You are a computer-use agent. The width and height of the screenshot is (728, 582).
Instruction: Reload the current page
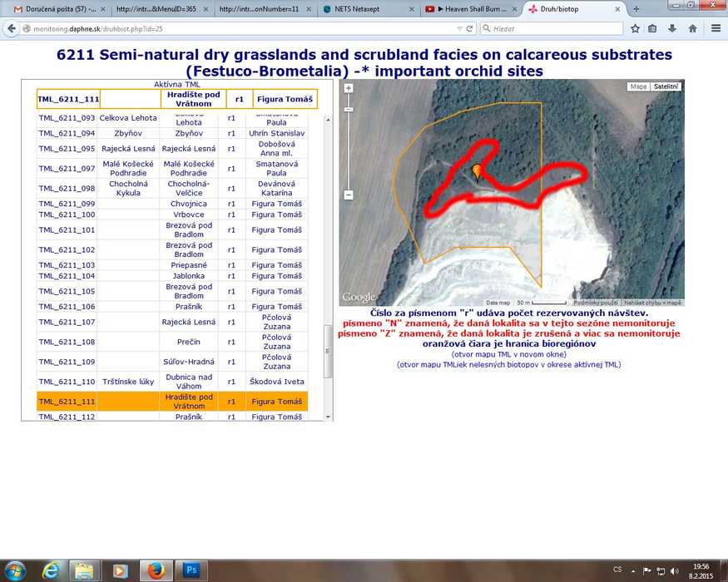(470, 28)
